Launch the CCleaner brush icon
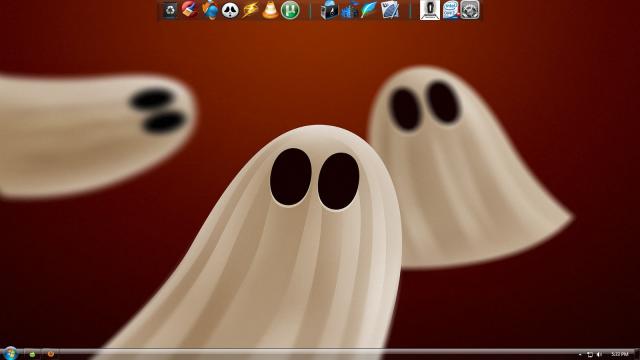The width and height of the screenshot is (640, 360). (x=189, y=10)
